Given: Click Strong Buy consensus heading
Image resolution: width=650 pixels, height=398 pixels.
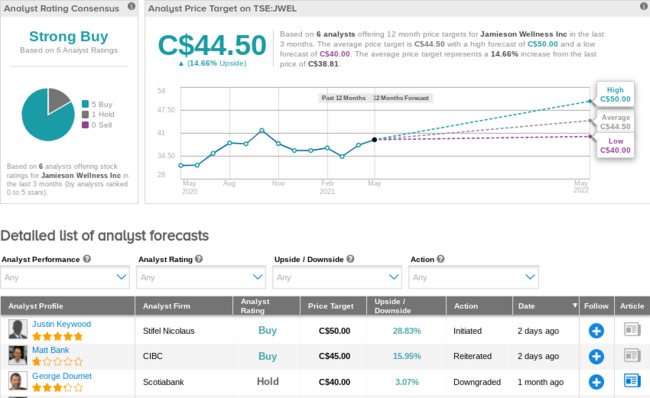Looking at the screenshot, I should coord(69,36).
